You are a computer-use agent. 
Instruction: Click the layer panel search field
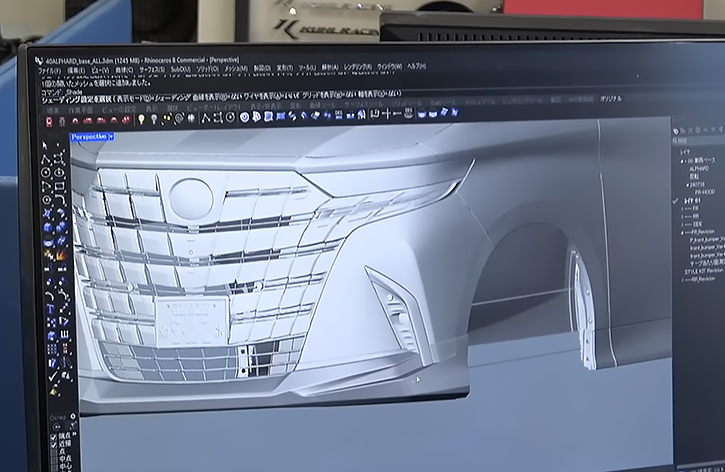point(699,140)
